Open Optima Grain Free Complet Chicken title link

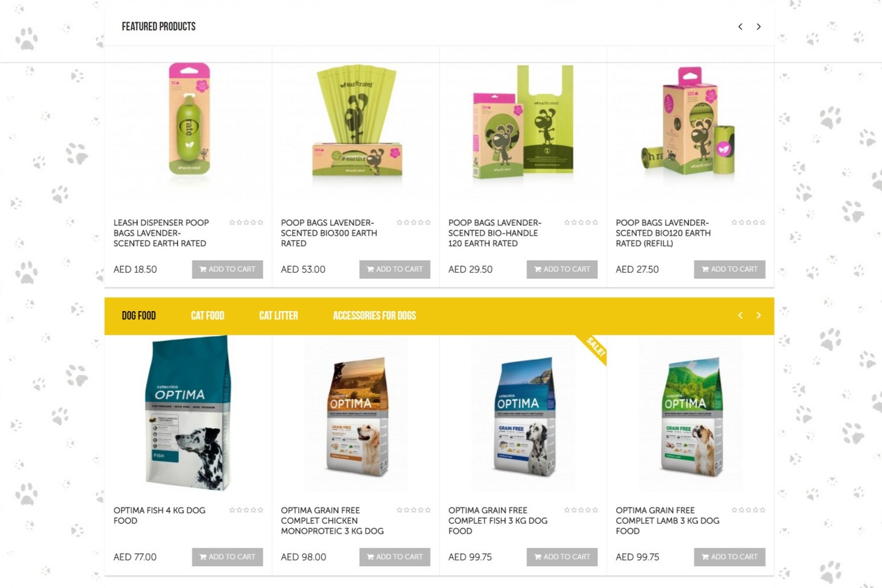pos(332,520)
